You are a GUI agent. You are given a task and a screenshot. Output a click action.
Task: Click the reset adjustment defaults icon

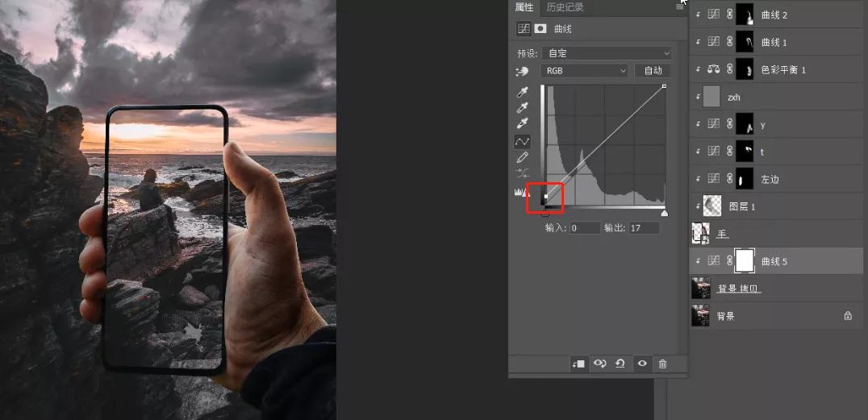[620, 364]
